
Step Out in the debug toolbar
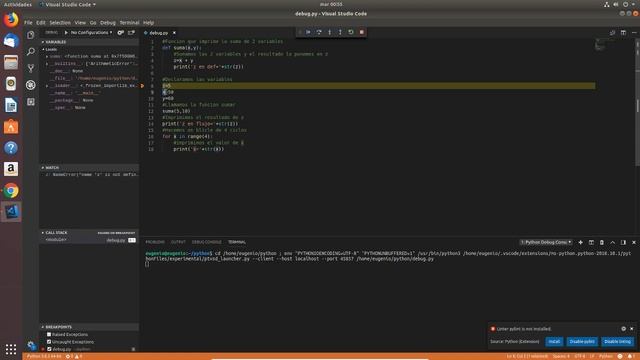click(x=340, y=32)
